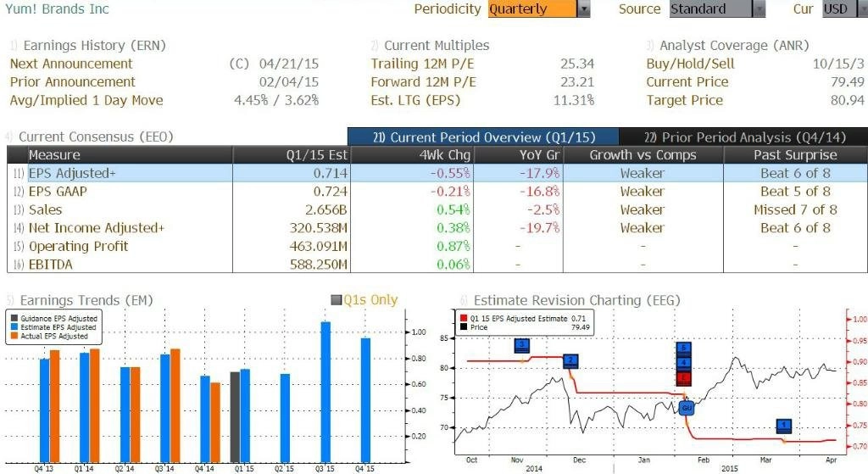868x474 pixels.
Task: Open news marker 3 on revision chart
Action: coord(522,346)
